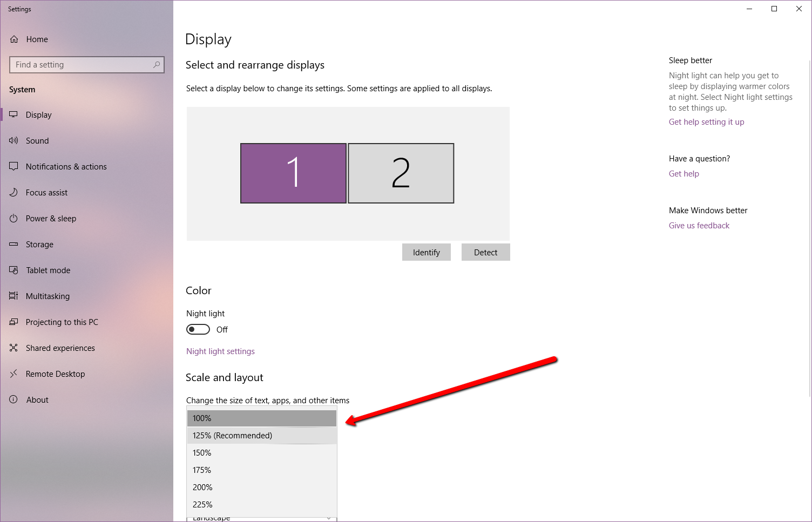
Task: Choose 100% scaling from the list
Action: pos(262,418)
